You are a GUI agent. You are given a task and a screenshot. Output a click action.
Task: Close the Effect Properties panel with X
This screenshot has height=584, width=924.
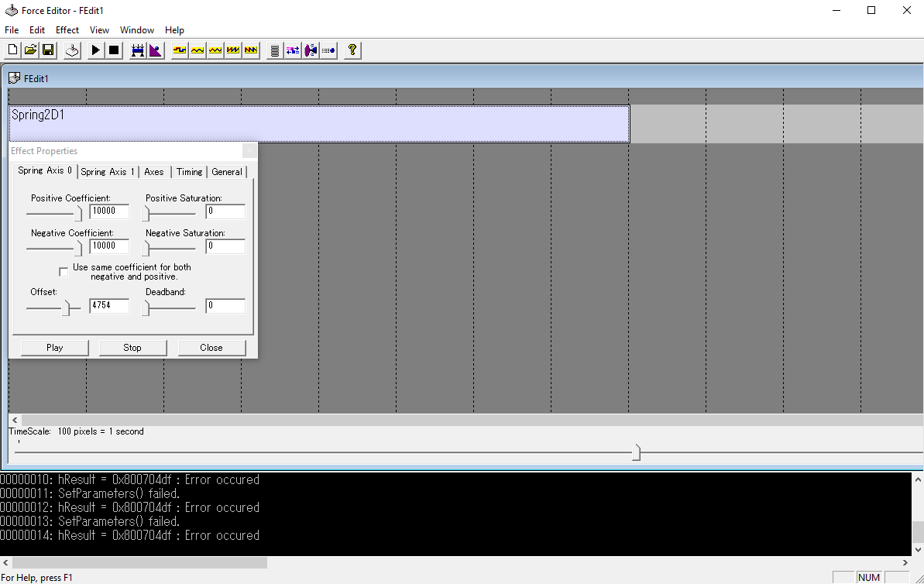click(249, 151)
